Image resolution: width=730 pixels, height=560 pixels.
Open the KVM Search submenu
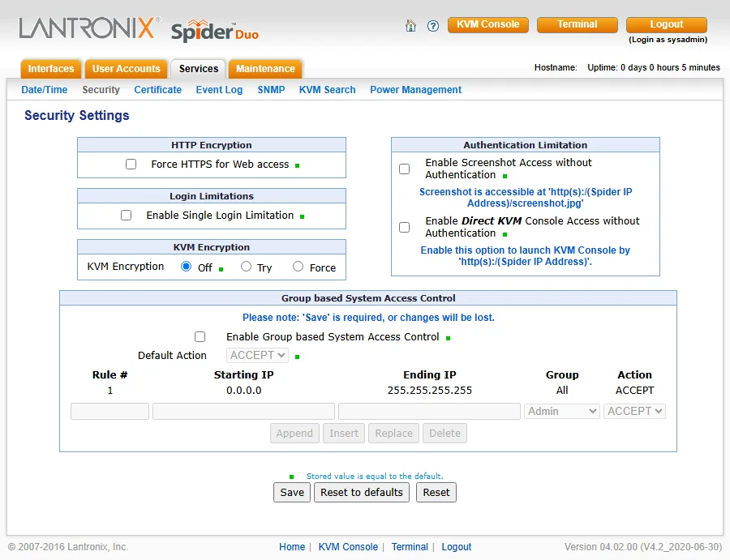(328, 90)
